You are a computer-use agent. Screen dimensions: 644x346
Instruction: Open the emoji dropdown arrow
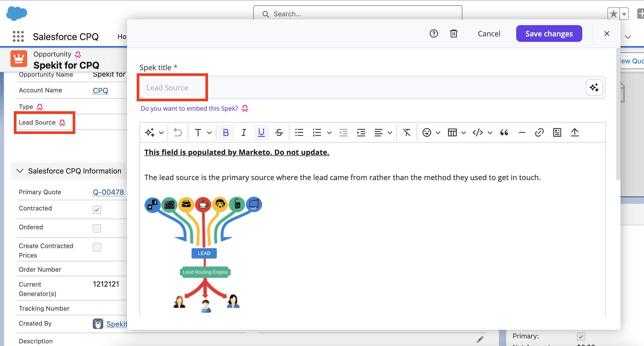(438, 133)
